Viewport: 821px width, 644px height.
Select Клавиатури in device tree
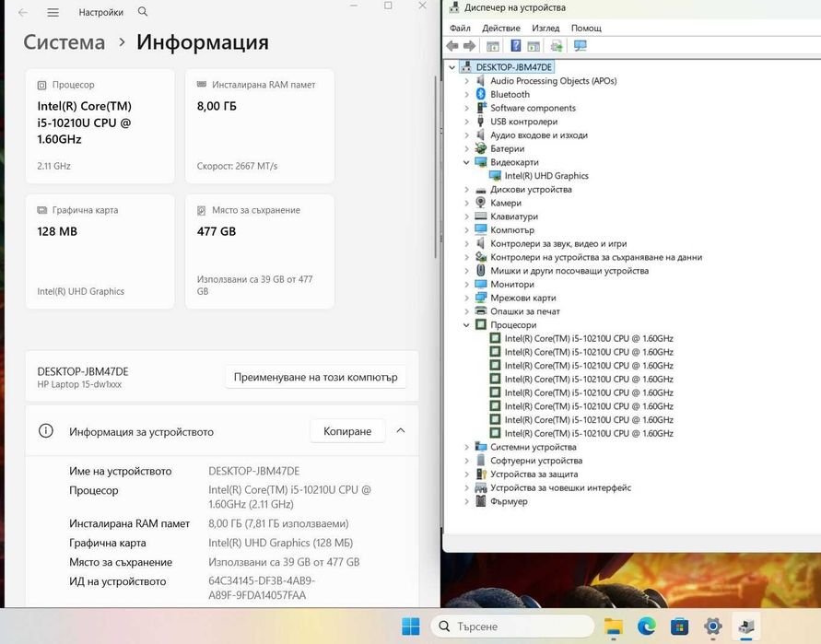(513, 217)
